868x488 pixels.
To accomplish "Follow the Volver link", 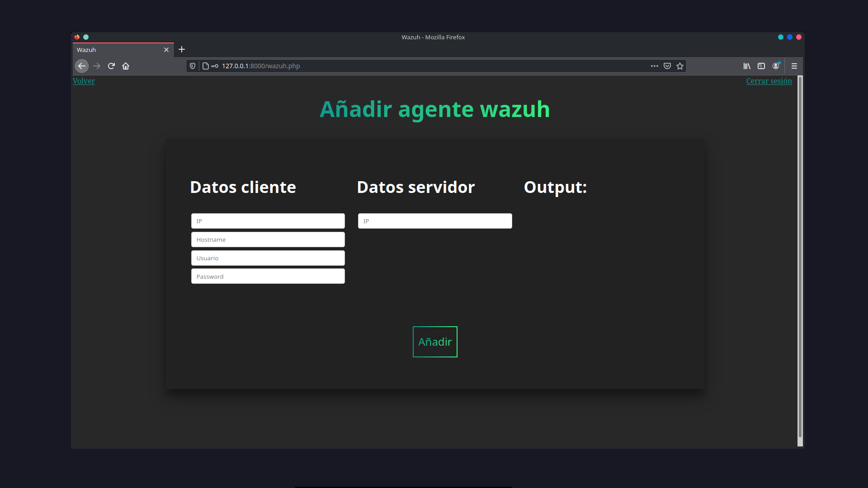I will [x=84, y=81].
